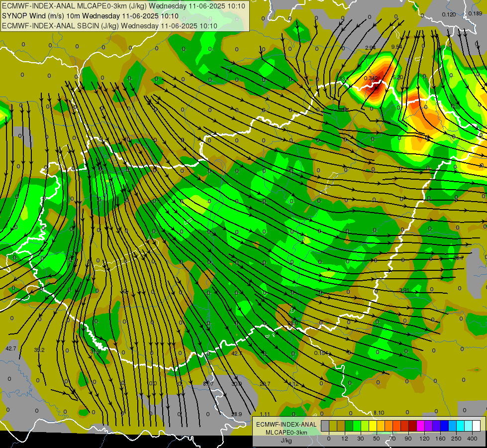Pick the yellow-green legend swatch after 30
Viewport: 487px width, 448px height.
pyautogui.click(x=365, y=426)
